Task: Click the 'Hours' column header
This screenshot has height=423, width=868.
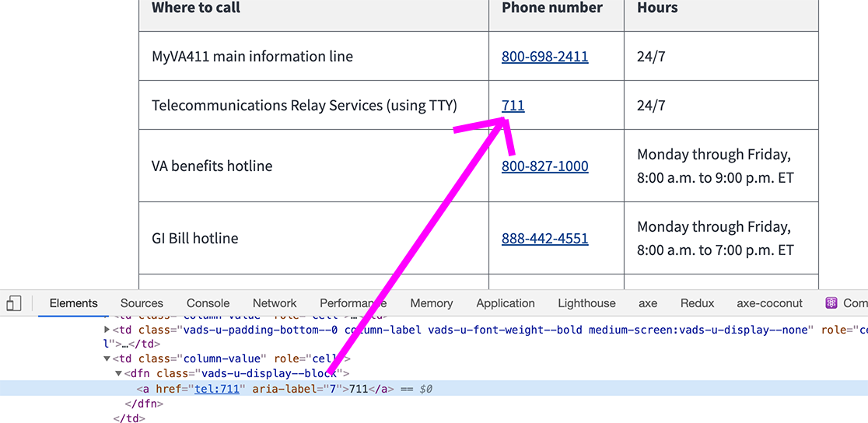Action: coord(657,8)
